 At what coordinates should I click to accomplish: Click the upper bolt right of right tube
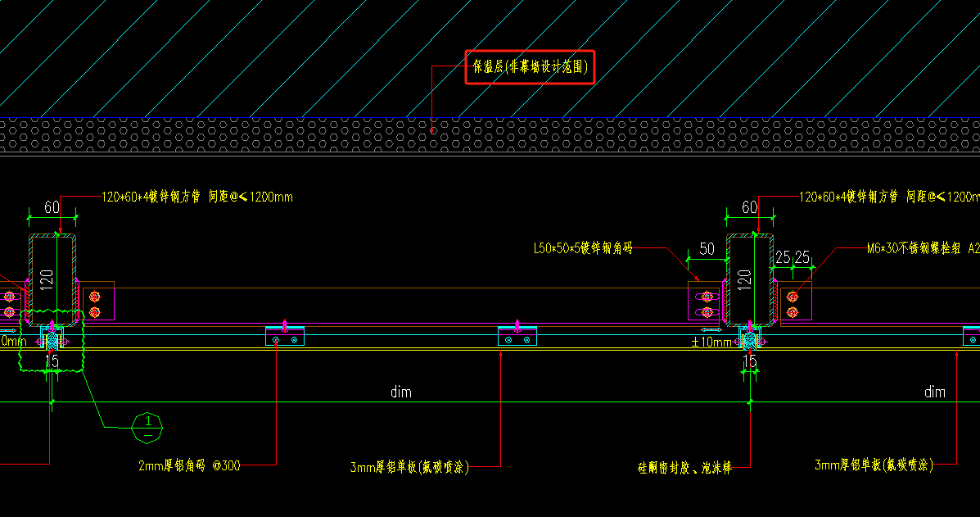pyautogui.click(x=792, y=296)
